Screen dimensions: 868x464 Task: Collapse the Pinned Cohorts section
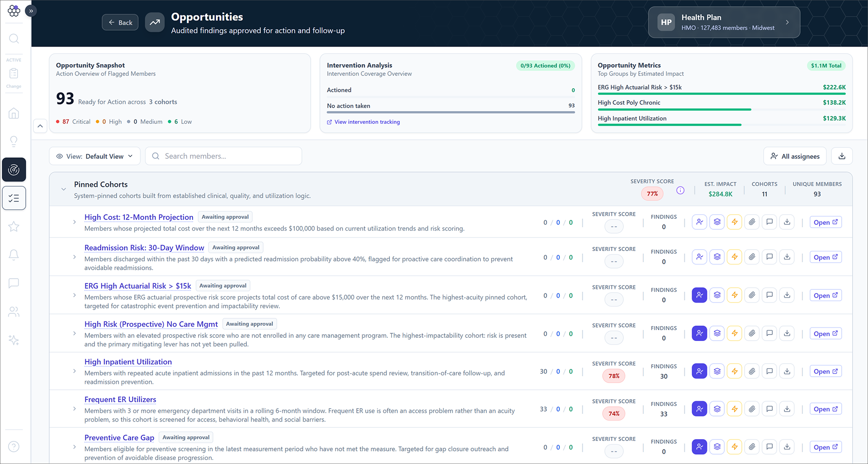[64, 189]
